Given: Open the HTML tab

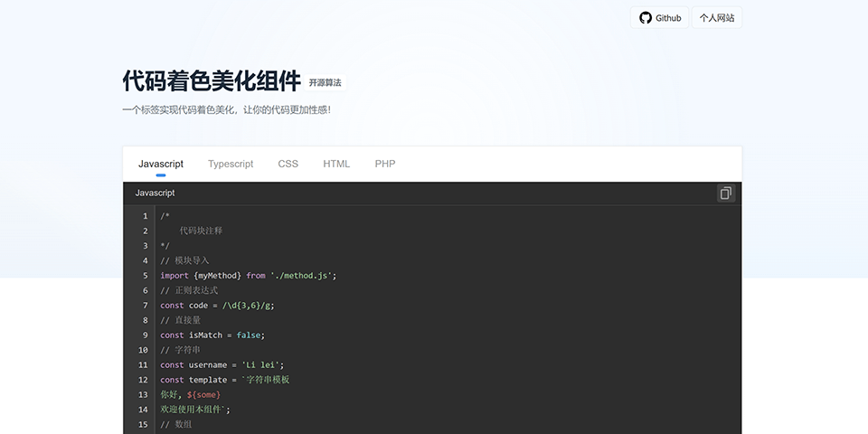Looking at the screenshot, I should [336, 164].
